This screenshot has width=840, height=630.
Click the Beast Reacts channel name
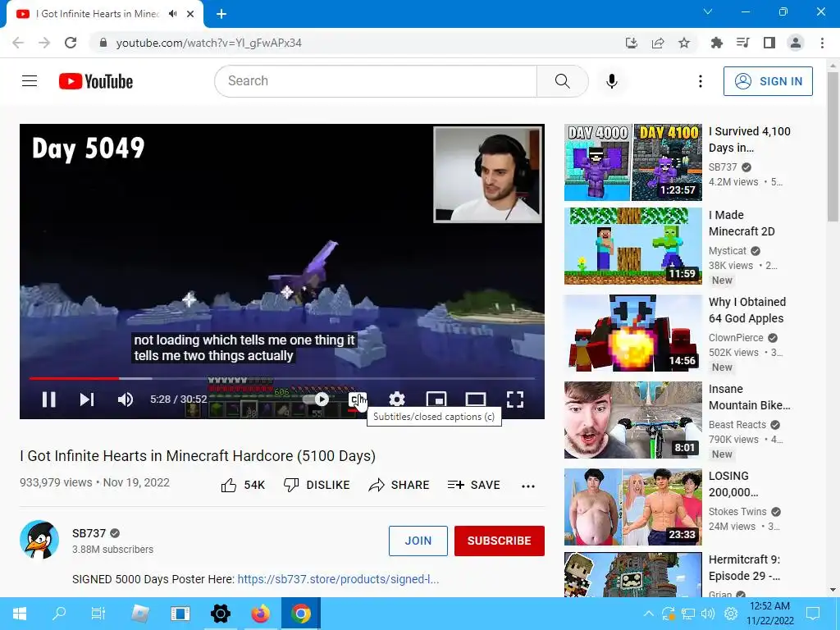tap(737, 425)
